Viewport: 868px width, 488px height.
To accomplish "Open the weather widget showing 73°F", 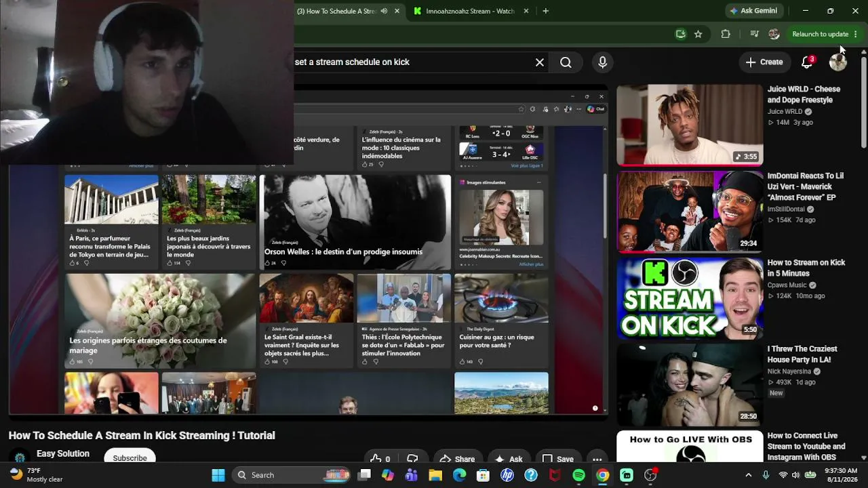I will [37, 475].
